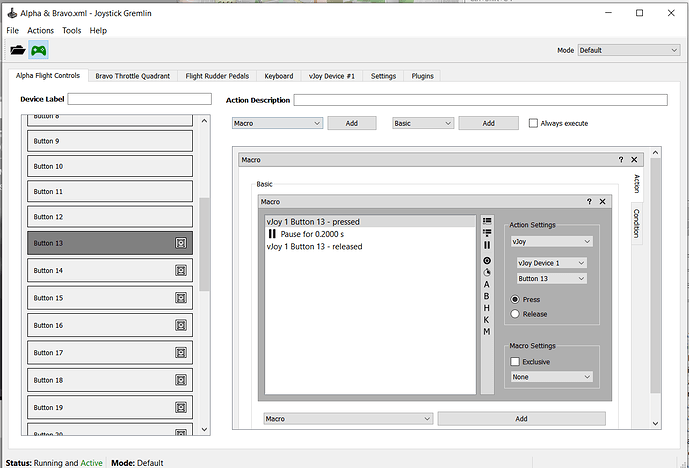Click the timer icon in macro toolbar
The width and height of the screenshot is (689, 468).
coord(487,272)
